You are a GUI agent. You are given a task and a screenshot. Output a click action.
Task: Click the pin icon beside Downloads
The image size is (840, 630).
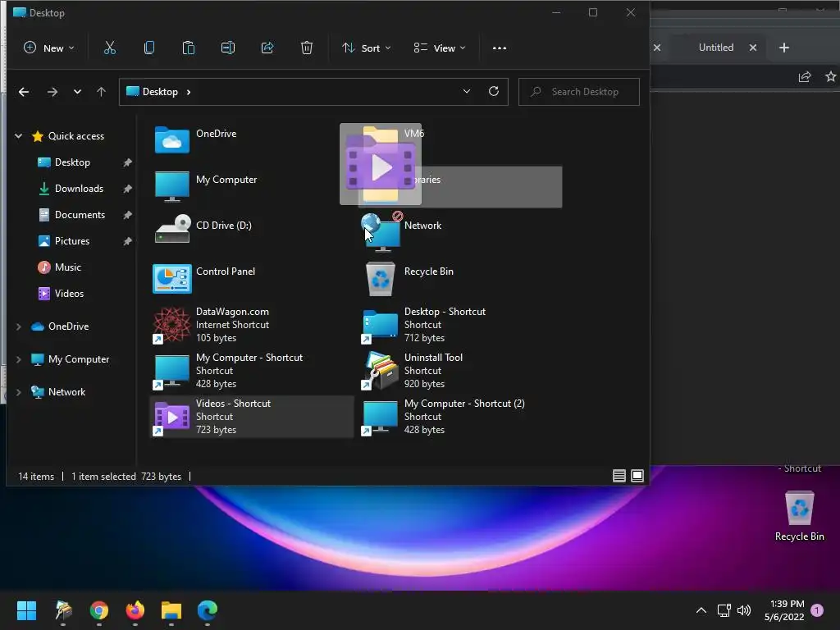(x=127, y=189)
